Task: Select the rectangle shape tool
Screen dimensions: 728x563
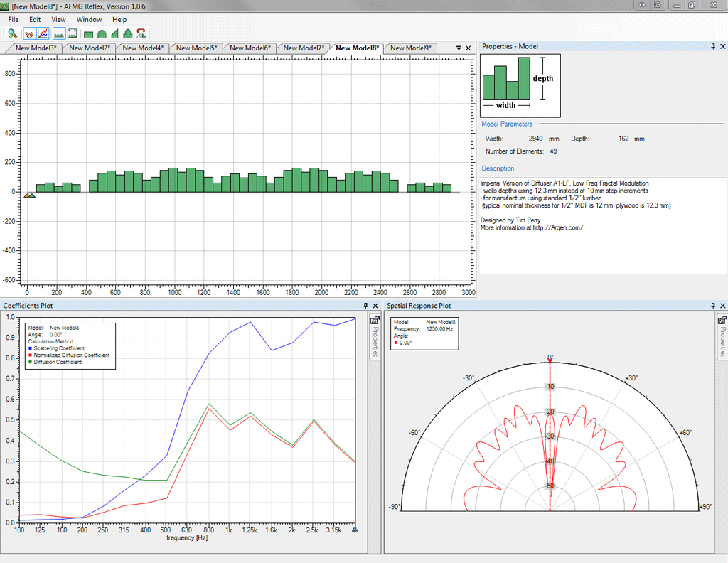Action: [x=88, y=33]
